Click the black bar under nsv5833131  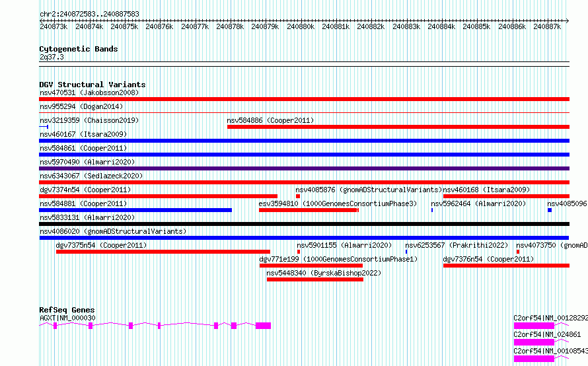[x=304, y=224]
